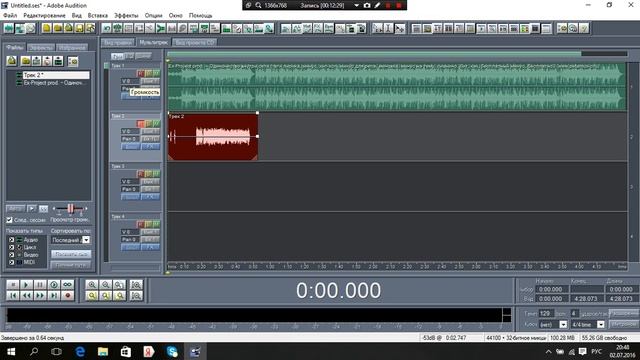Viewport: 640px width, 360px height.
Task: Click the FX button on Track 2
Action: pyautogui.click(x=150, y=147)
